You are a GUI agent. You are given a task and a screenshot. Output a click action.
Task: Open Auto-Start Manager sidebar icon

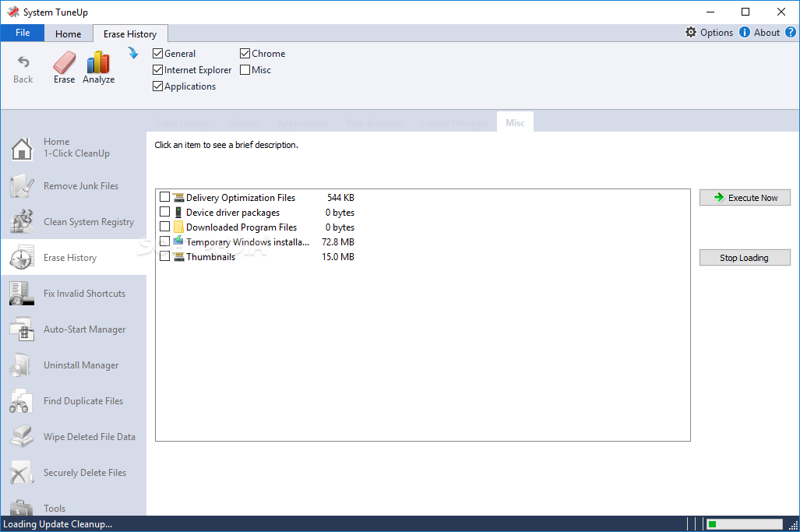tap(22, 329)
